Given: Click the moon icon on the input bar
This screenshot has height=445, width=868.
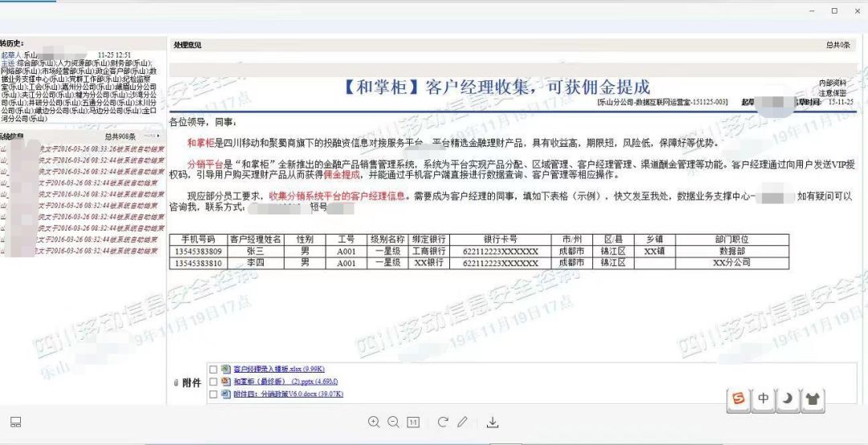Looking at the screenshot, I should tap(788, 399).
